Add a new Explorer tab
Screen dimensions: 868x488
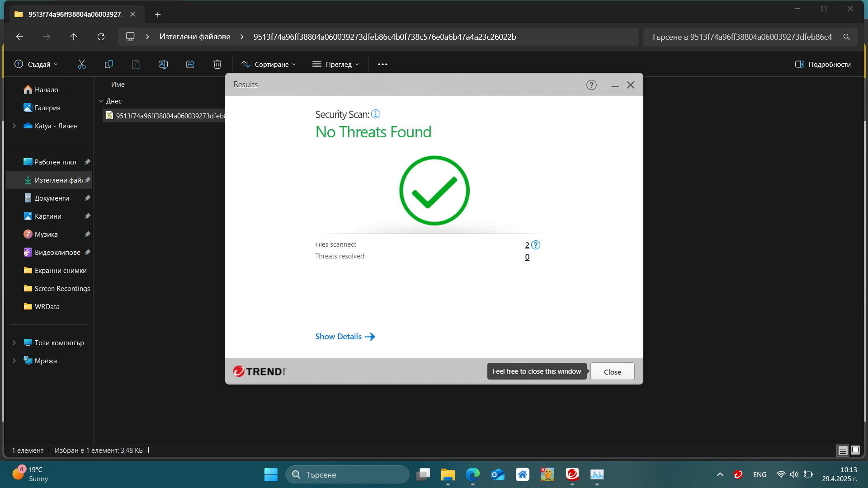point(158,14)
